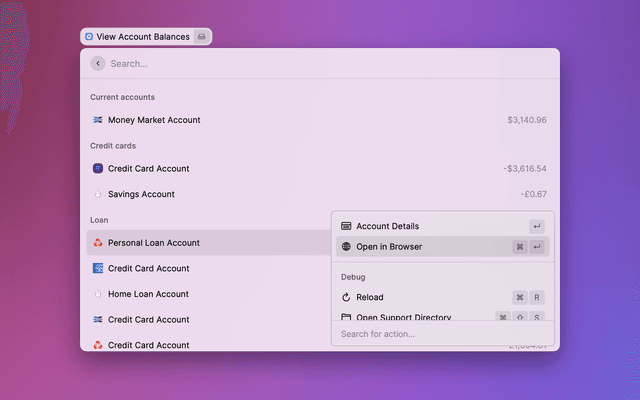The height and width of the screenshot is (400, 640).
Task: Click the blue icon before View Account Balances
Action: [x=89, y=37]
